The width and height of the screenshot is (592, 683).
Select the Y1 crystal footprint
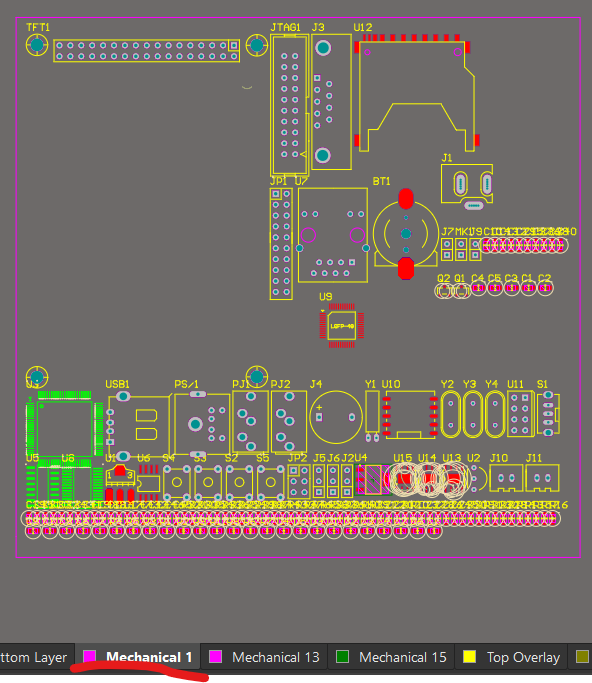point(372,416)
